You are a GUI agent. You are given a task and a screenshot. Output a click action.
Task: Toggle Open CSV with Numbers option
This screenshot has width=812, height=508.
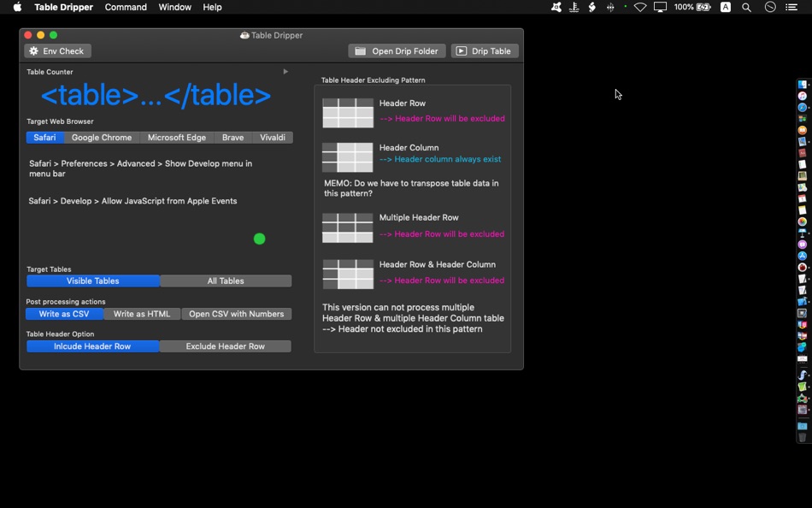click(x=236, y=314)
